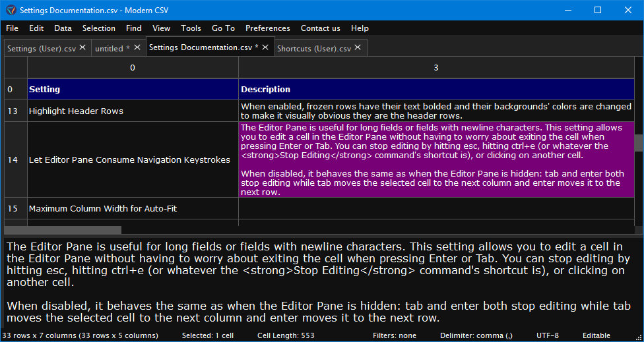Open the Preferences menu

[268, 28]
